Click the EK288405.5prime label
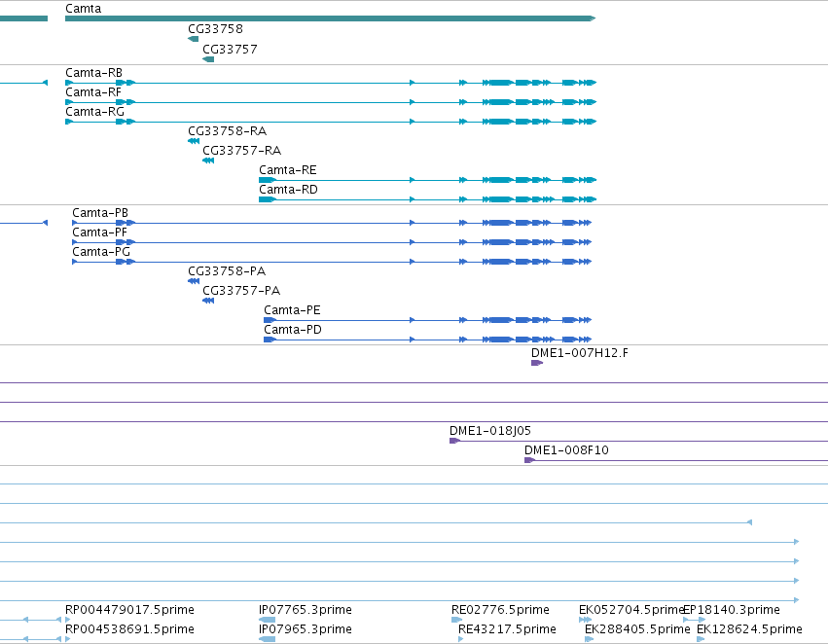Image resolution: width=828 pixels, height=644 pixels. (638, 629)
